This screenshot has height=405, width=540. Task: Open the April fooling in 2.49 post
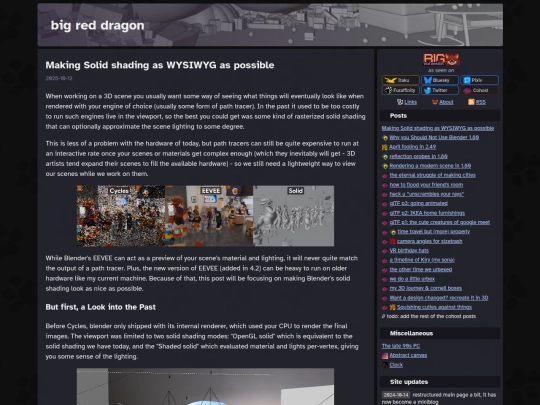click(x=412, y=147)
